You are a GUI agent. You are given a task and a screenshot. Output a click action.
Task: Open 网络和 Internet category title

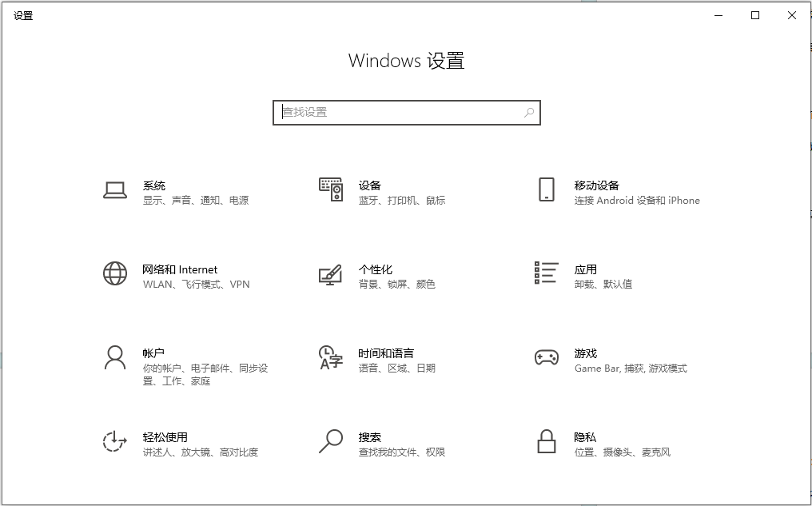click(180, 269)
